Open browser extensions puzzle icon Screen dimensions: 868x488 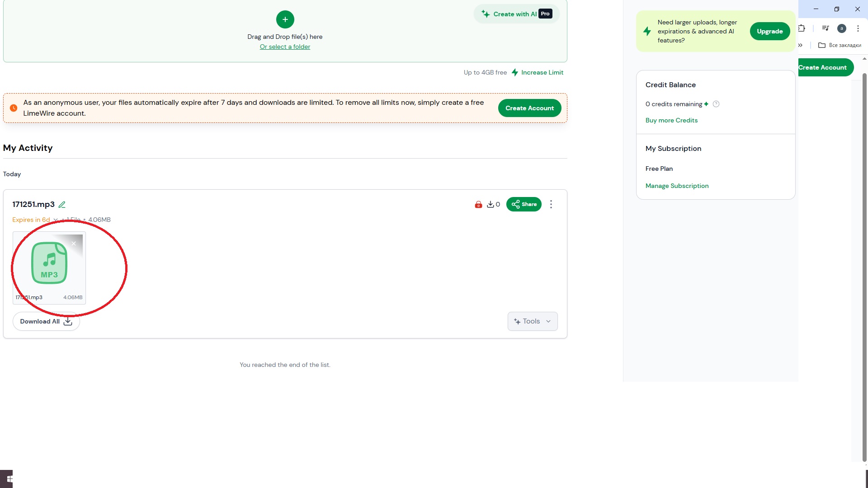(x=802, y=28)
